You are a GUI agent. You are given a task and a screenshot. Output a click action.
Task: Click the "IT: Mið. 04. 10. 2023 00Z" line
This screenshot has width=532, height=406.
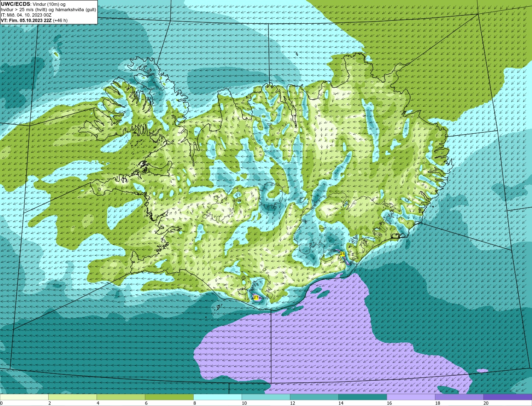coord(26,15)
